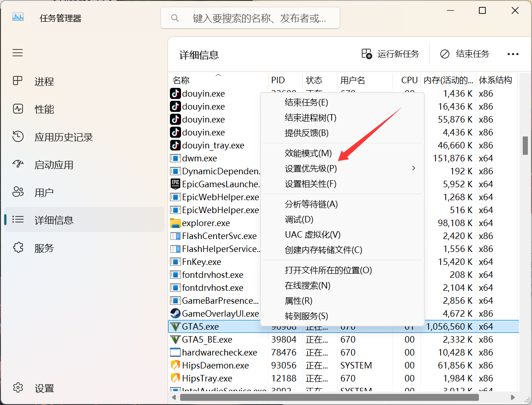Click the vertical scrollbar thumb
The image size is (532, 405).
(525, 145)
